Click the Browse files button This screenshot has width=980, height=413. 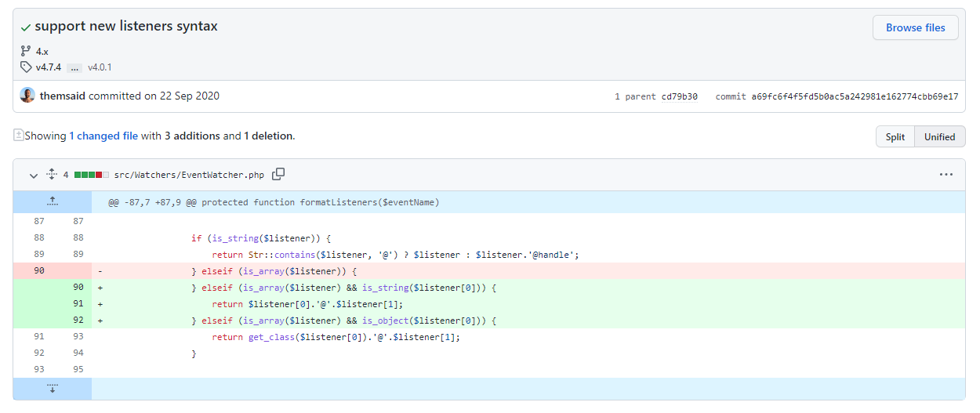pyautogui.click(x=915, y=27)
